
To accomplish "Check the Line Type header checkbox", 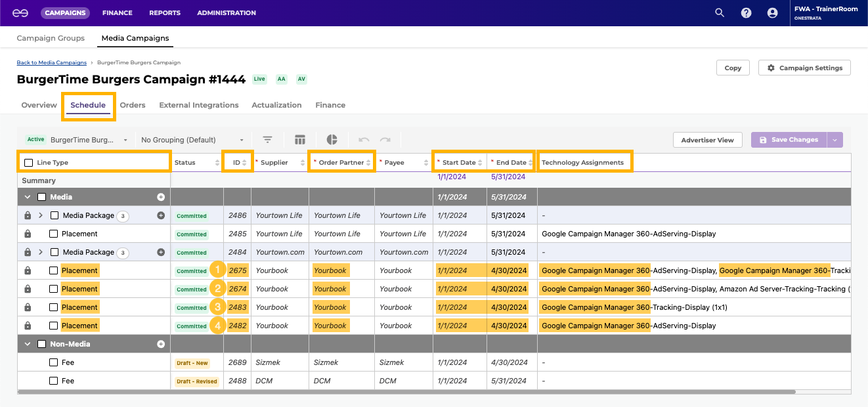I will (28, 163).
